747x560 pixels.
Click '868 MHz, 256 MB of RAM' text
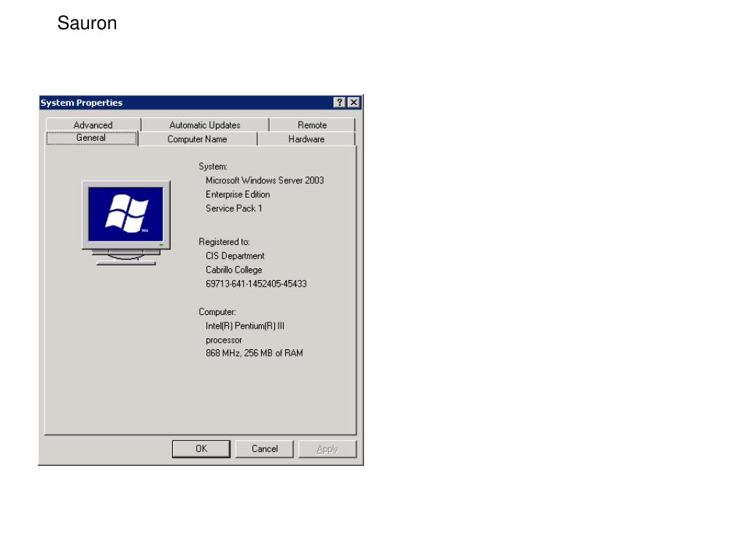pos(255,353)
